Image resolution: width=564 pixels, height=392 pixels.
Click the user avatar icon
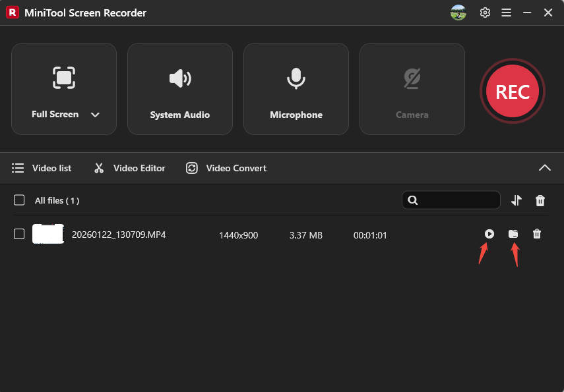click(x=458, y=13)
